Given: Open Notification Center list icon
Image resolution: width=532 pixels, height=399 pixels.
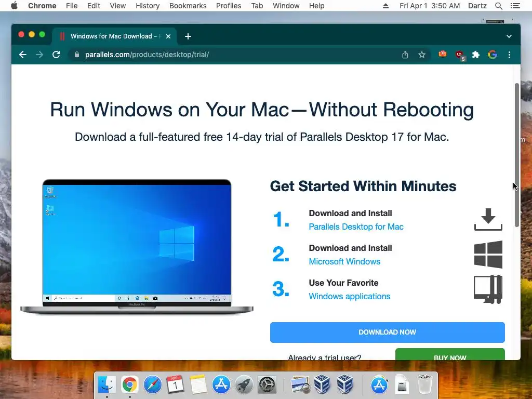Looking at the screenshot, I should coord(515,6).
